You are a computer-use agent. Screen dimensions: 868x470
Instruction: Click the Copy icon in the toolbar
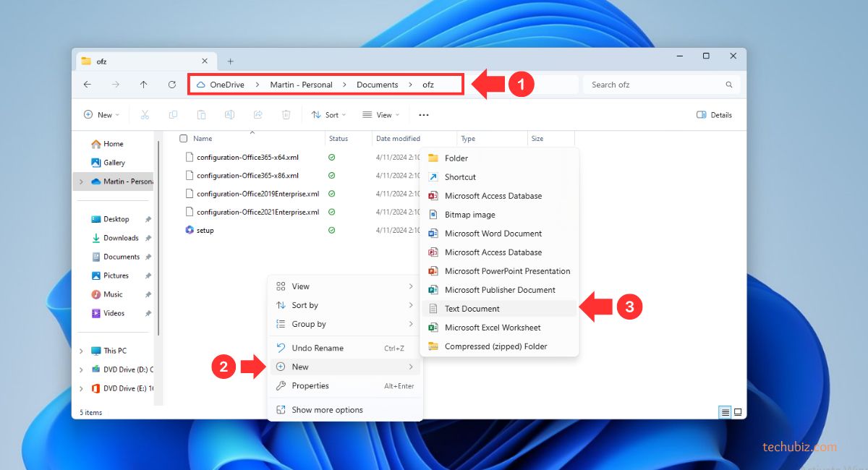(173, 114)
